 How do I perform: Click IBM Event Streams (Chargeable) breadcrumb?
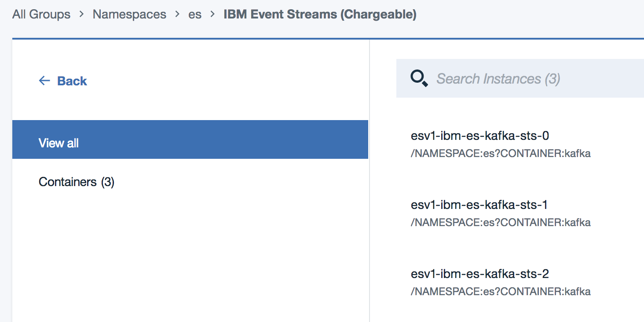click(x=320, y=14)
